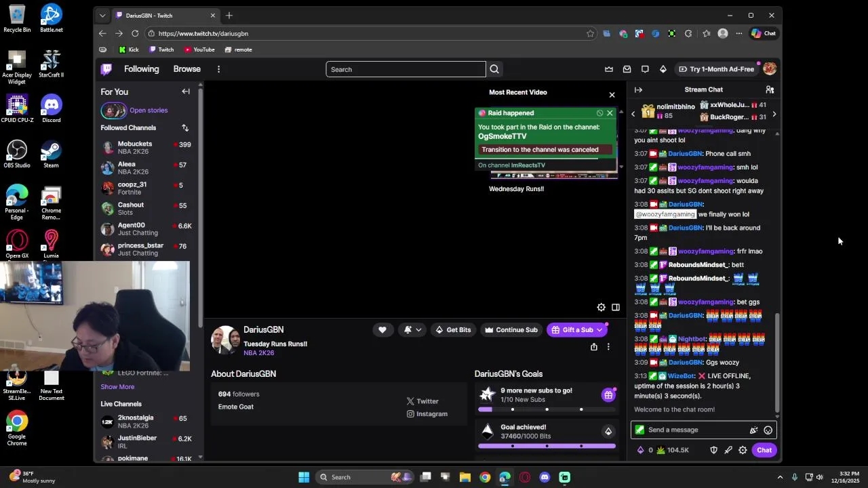Open the emote picker smiley
868x488 pixels.
[x=768, y=430]
